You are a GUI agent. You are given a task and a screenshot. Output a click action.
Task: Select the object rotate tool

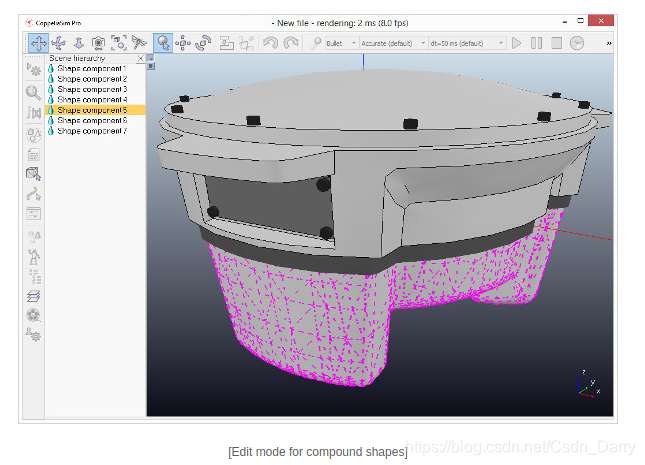click(x=203, y=43)
